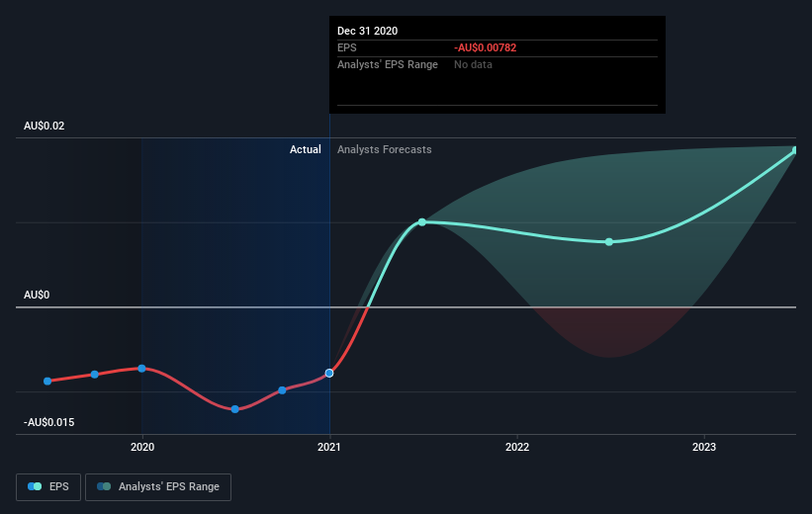Select the mid-2020 lowest EPS data point
The image size is (812, 514).
point(235,409)
